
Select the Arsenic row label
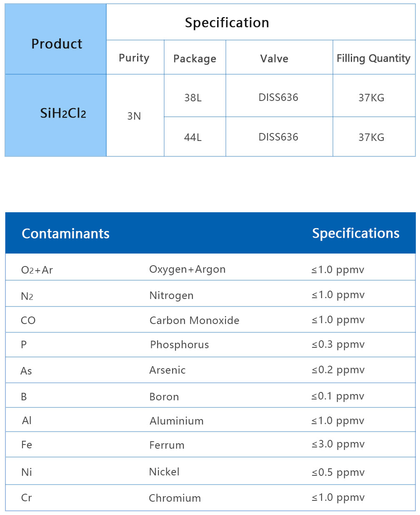tap(167, 370)
